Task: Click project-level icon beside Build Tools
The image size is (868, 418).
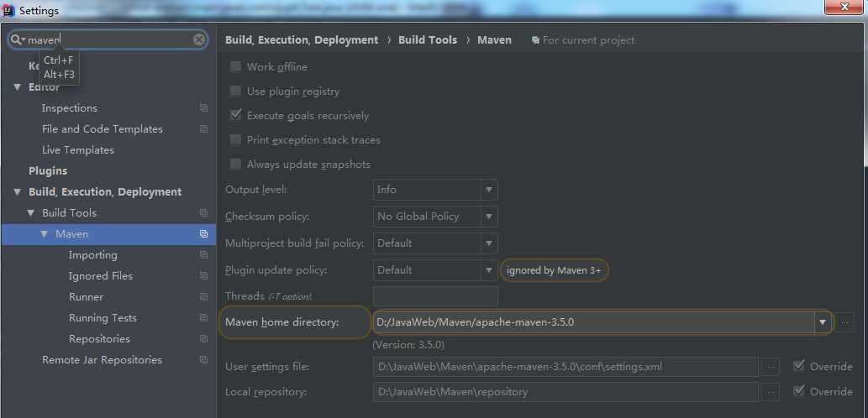Action: tap(203, 213)
